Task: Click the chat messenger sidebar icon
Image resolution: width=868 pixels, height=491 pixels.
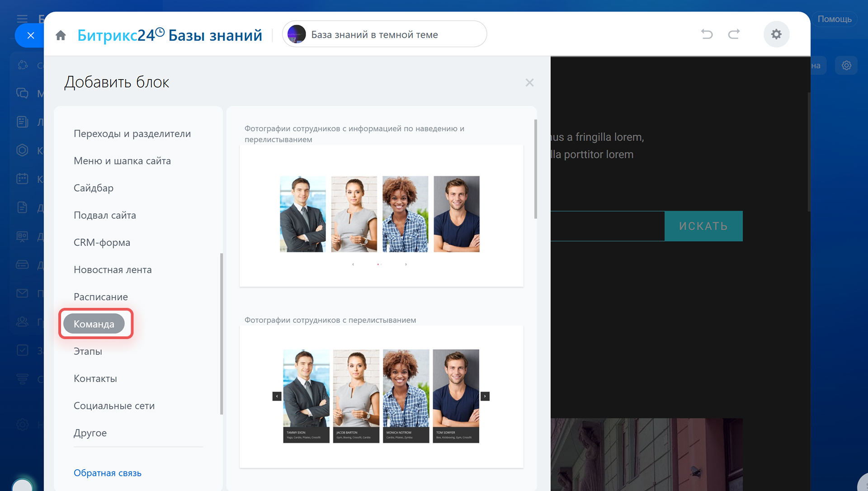Action: pyautogui.click(x=22, y=93)
